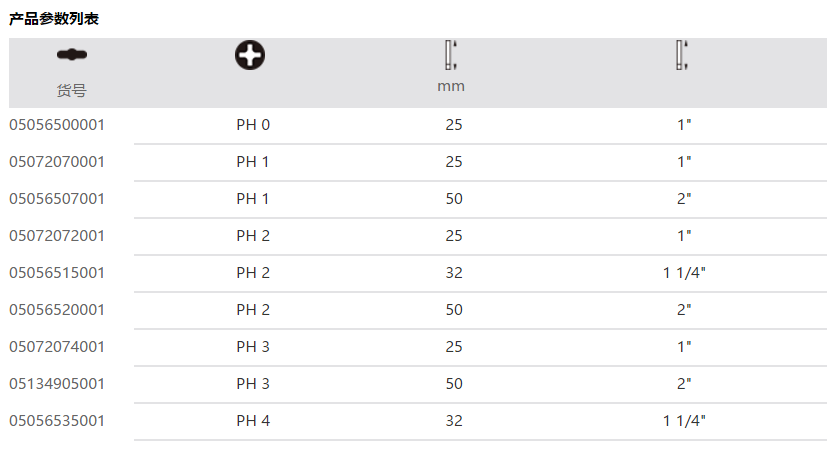
Task: Select article number 05056507001
Action: pyautogui.click(x=57, y=199)
